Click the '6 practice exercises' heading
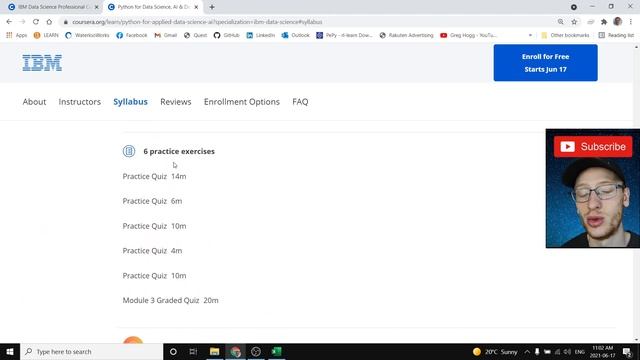Image resolution: width=640 pixels, height=360 pixels. click(x=179, y=151)
